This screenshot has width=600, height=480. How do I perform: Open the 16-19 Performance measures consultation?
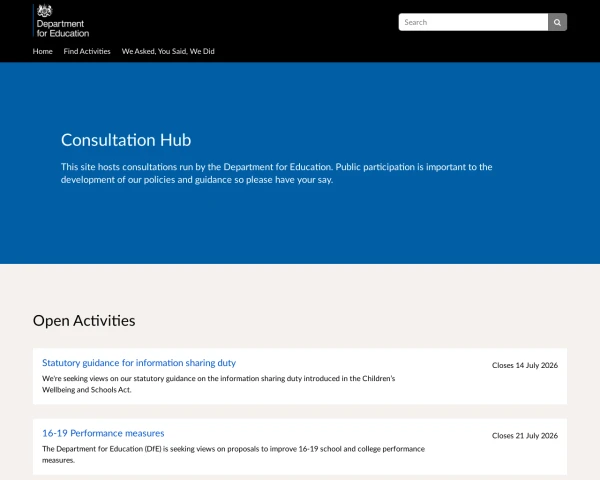tap(103, 433)
